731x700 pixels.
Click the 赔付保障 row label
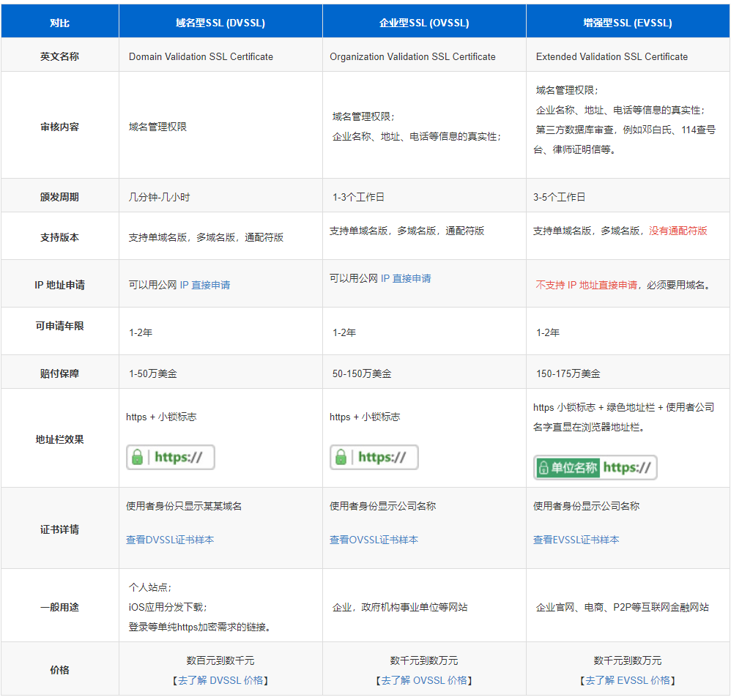coord(59,373)
